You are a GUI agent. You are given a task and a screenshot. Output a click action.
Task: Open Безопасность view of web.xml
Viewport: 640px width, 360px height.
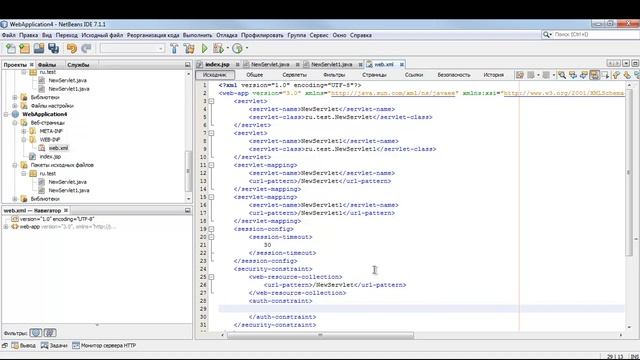tap(454, 75)
